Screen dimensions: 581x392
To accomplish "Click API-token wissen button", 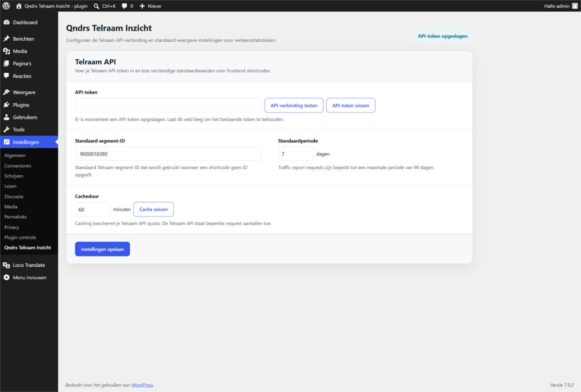I will pos(350,105).
